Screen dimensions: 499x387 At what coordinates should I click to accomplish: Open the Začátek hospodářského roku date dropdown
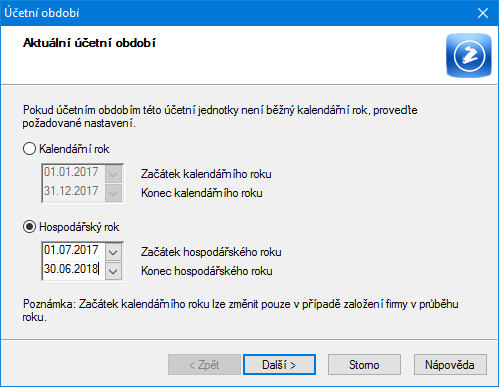tap(113, 252)
